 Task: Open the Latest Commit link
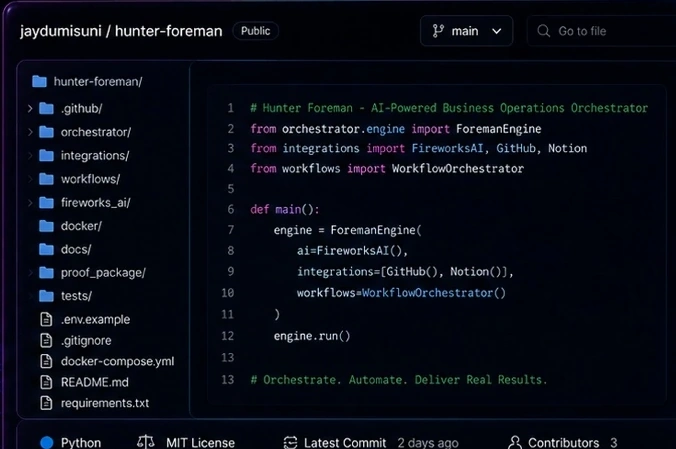point(345,443)
